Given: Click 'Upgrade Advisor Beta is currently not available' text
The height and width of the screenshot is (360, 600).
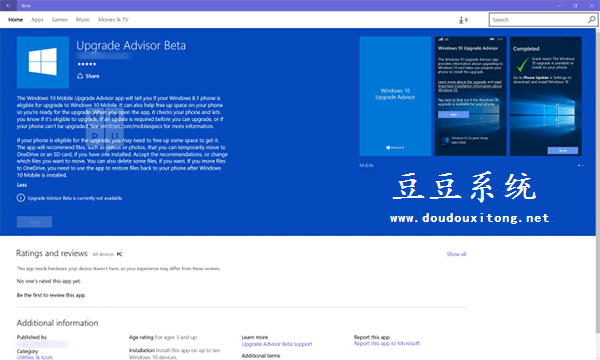Looking at the screenshot, I should [75, 198].
